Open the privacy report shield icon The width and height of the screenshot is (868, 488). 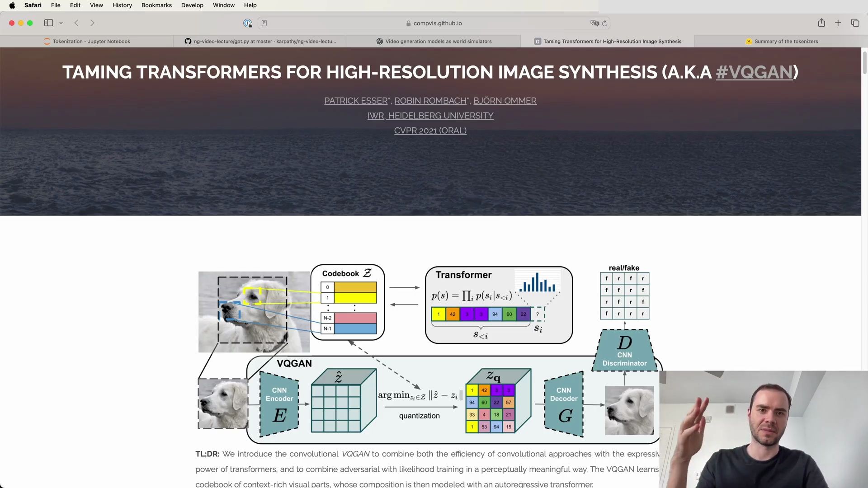point(247,23)
